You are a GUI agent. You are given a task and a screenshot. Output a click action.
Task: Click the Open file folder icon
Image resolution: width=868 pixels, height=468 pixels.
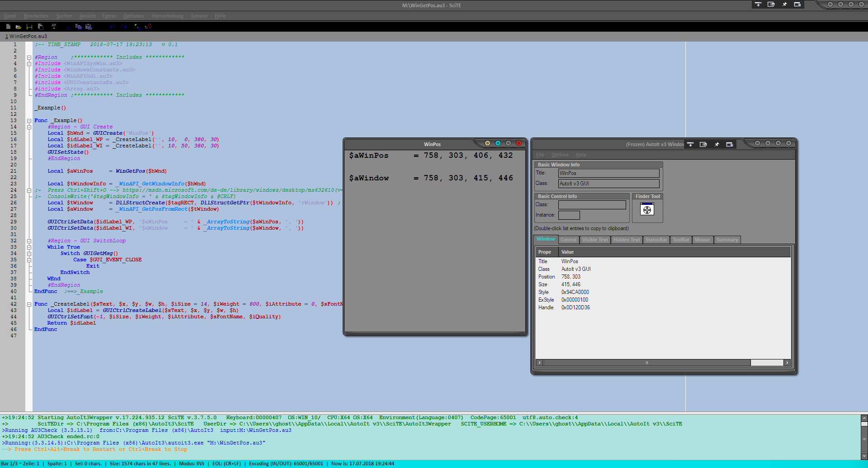pos(19,27)
